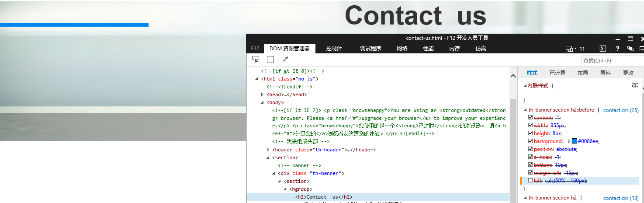Image resolution: width=644 pixels, height=203 pixels.
Task: Click the a: pseudo-state icon in styles pane
Action: 635,85
